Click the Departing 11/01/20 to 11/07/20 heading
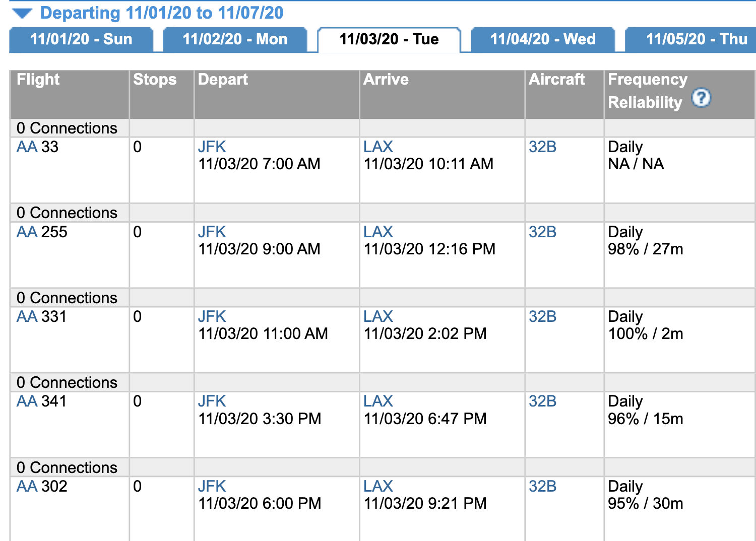Viewport: 756px width, 541px height. [x=161, y=13]
